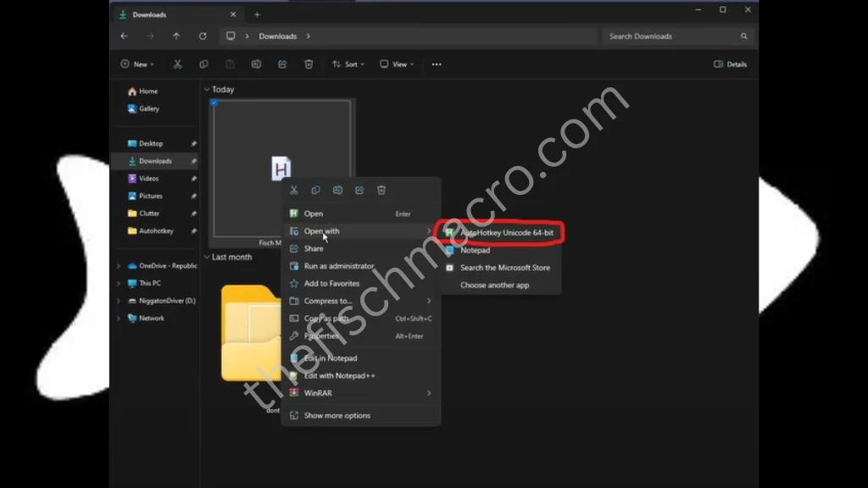
Task: Open the Autohotkey folder in sidebar
Action: click(156, 230)
